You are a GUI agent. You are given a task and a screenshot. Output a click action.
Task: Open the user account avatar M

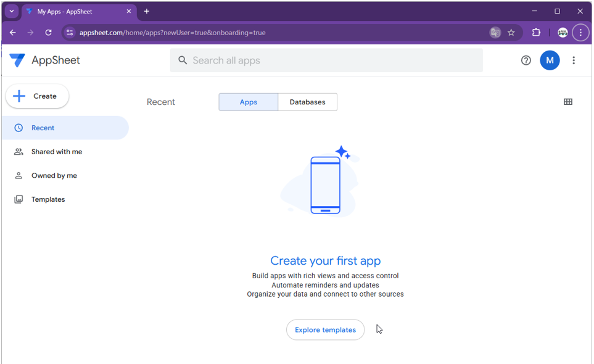coord(550,60)
